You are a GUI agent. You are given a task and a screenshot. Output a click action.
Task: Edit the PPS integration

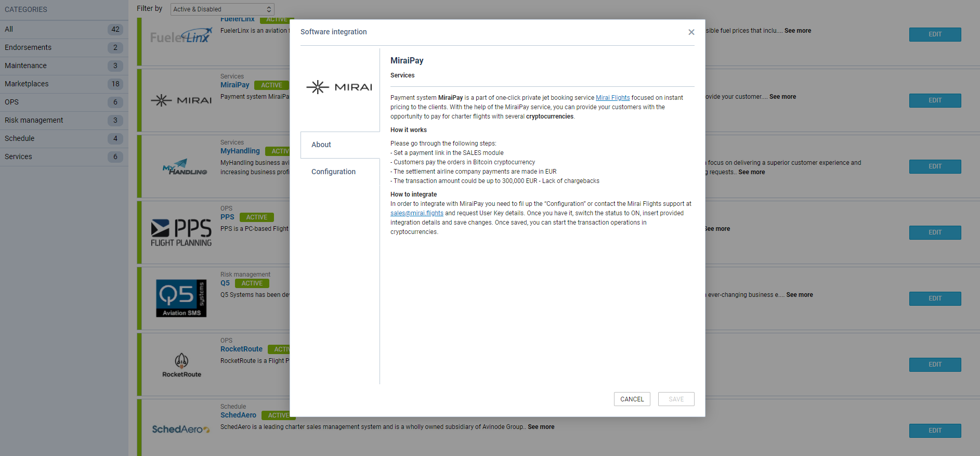coord(935,232)
